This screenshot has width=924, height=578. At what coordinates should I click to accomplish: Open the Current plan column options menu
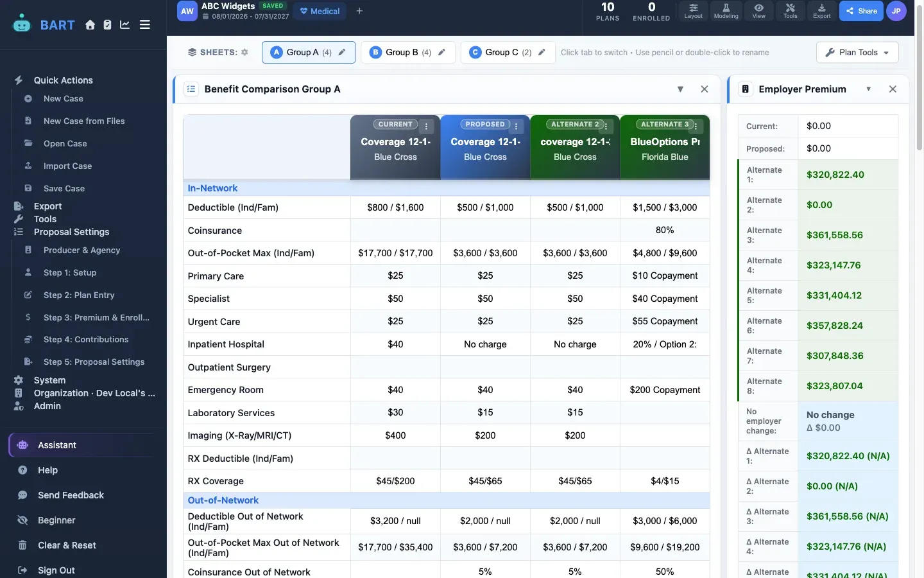point(426,127)
